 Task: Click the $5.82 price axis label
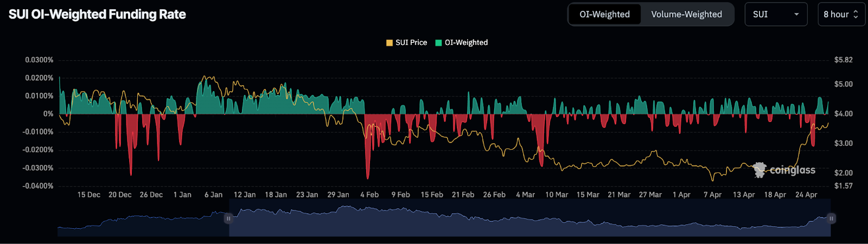844,60
